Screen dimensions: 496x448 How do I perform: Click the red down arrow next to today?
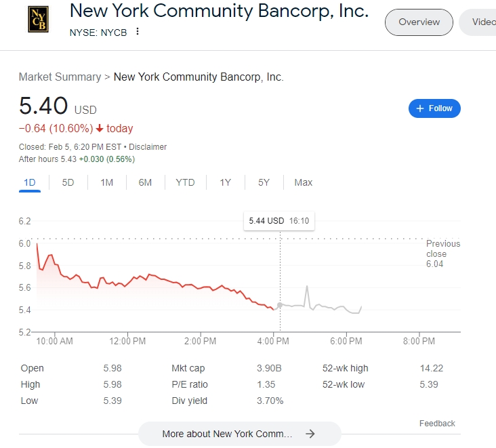pyautogui.click(x=100, y=129)
